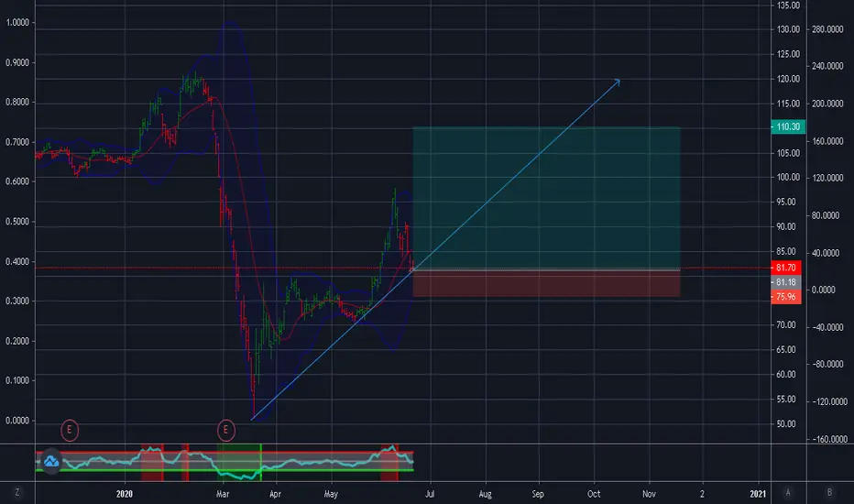854x504 pixels.
Task: Toggle the A auto-scale button
Action: coord(787,493)
